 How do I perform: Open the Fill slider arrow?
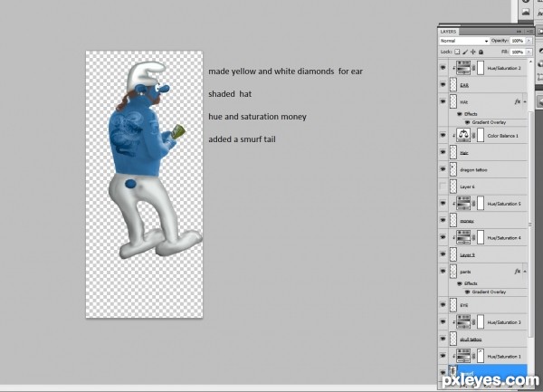pos(529,52)
